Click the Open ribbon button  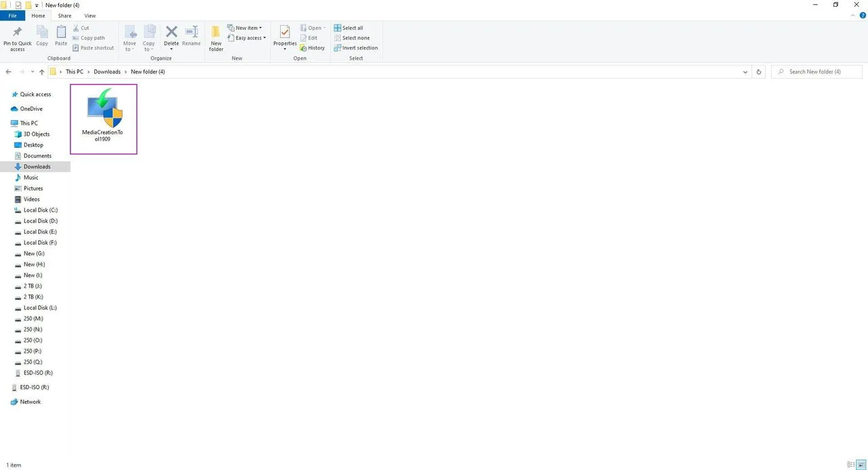tap(313, 28)
